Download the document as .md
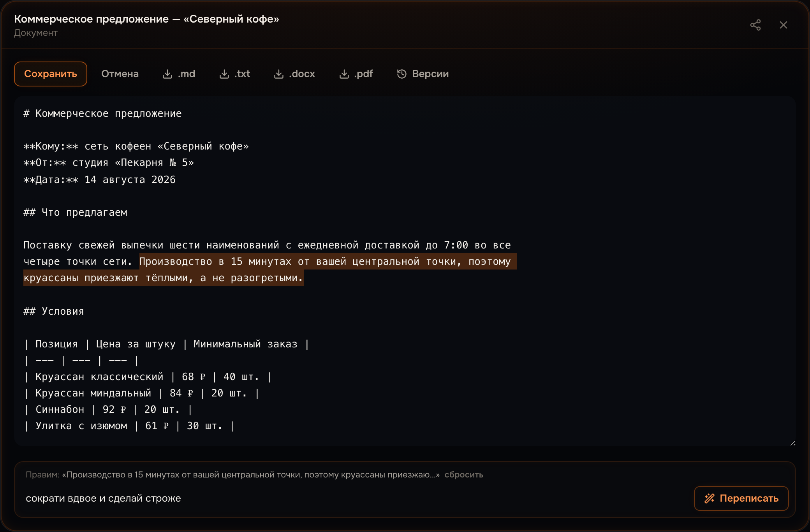Screen dimensions: 810x532 pos(179,74)
